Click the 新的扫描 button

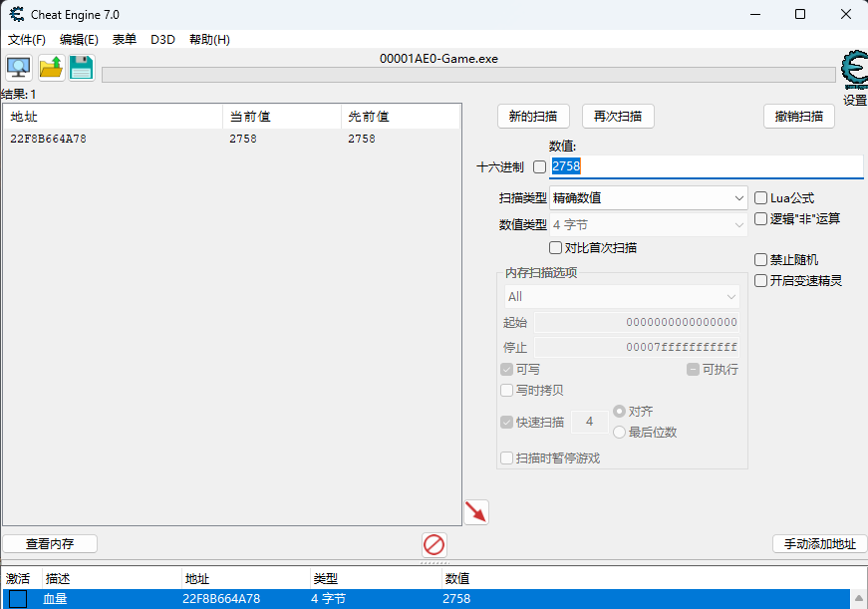[x=533, y=117]
